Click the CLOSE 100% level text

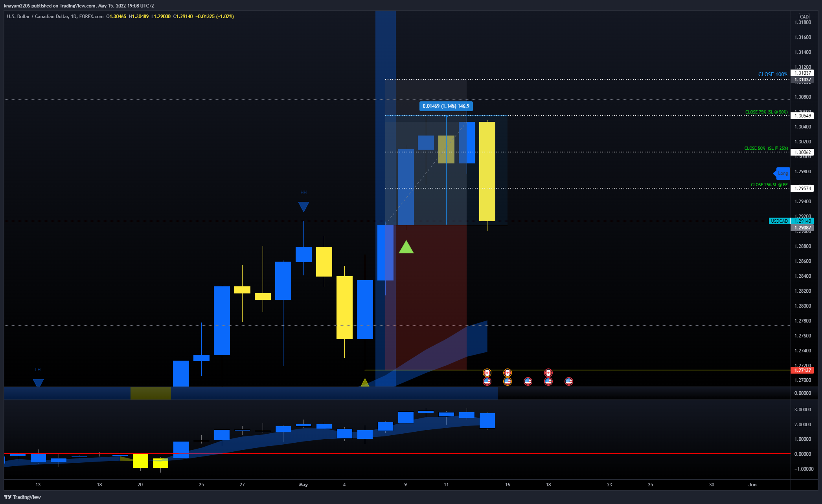(772, 74)
